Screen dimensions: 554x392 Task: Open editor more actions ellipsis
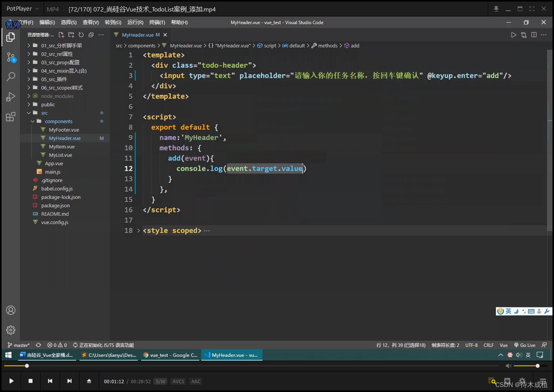[544, 35]
